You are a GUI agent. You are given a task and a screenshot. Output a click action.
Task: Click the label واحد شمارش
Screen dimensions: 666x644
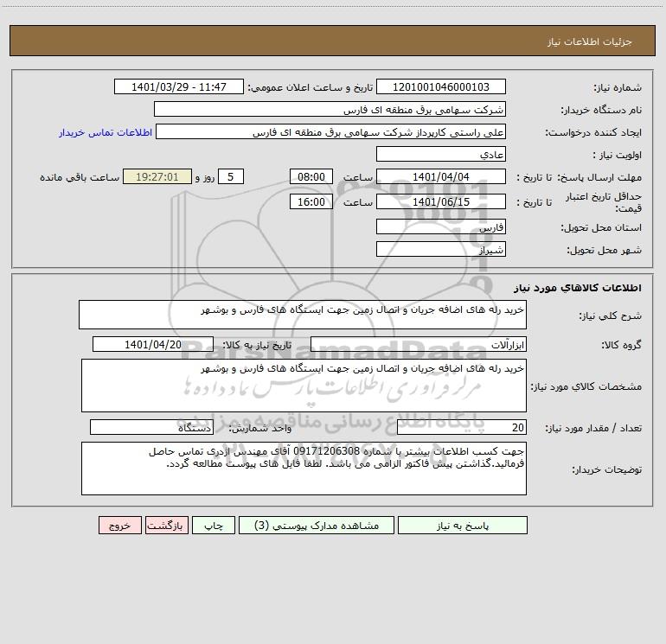click(x=260, y=428)
